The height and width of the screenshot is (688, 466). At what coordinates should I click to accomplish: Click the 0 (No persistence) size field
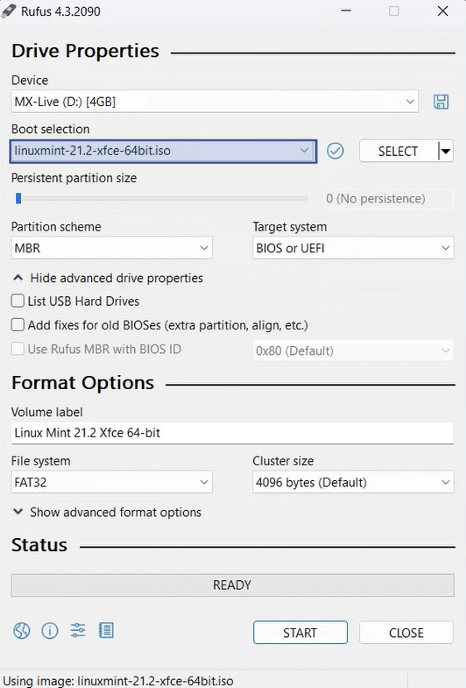pos(388,199)
